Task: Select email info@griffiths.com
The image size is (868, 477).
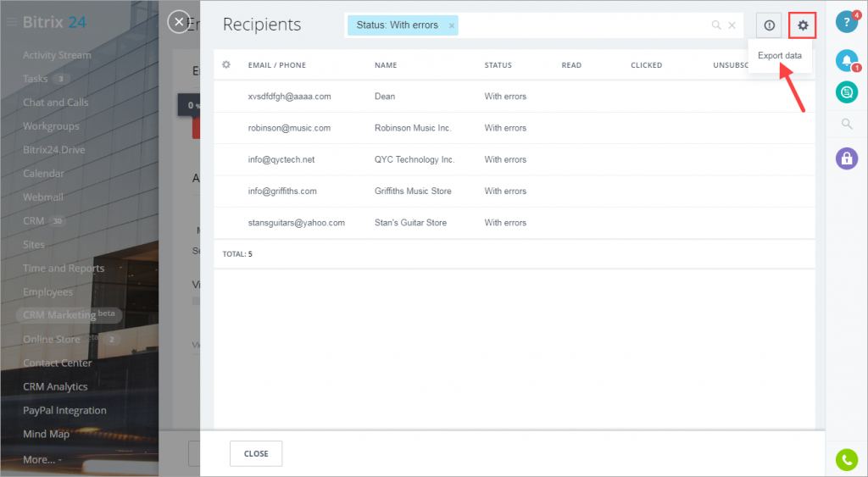Action: click(x=282, y=191)
